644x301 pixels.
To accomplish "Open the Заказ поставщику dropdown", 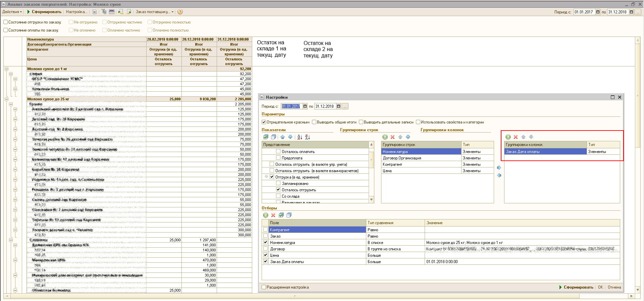I will pos(155,12).
